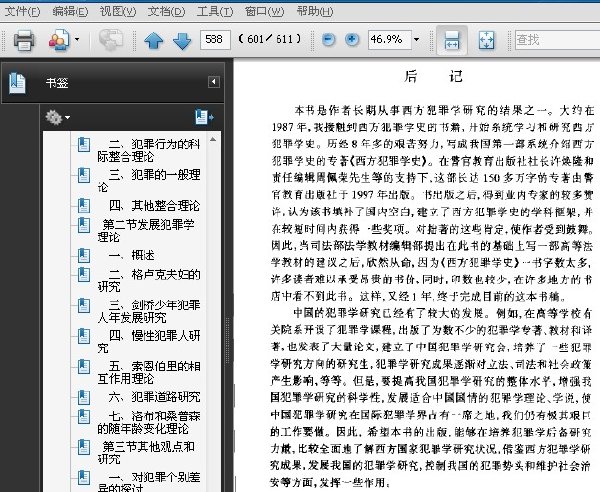Select bookmark 六、犯罪道路研究
Screen dimensions: 600x492
coord(154,397)
